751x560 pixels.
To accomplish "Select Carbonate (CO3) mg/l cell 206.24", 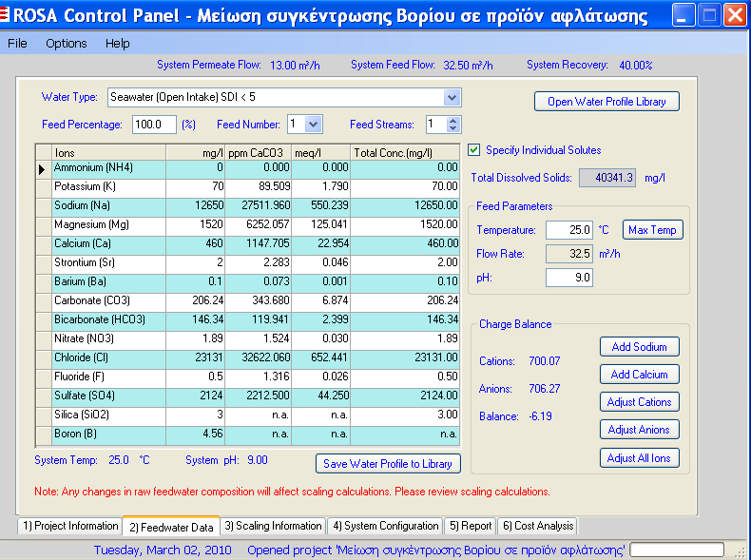I will coord(196,302).
